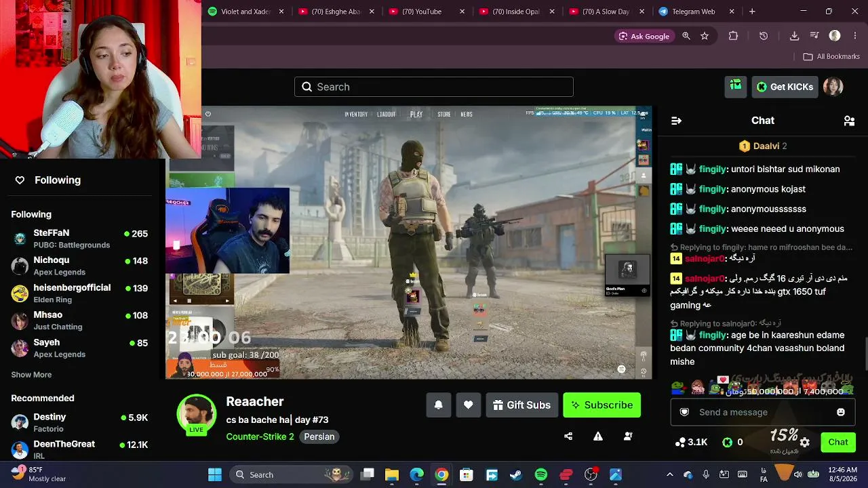Open the volume speaker control
Viewport: 868px width, 488px height.
point(798,474)
